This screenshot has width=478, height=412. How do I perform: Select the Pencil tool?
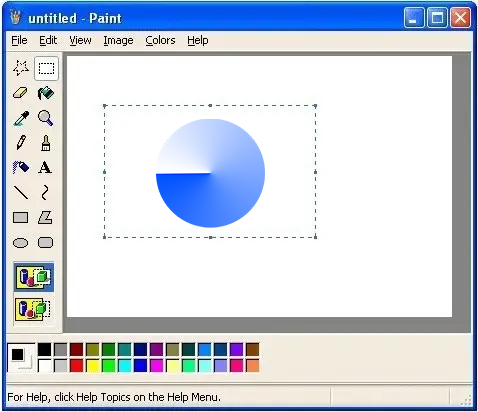coord(21,143)
